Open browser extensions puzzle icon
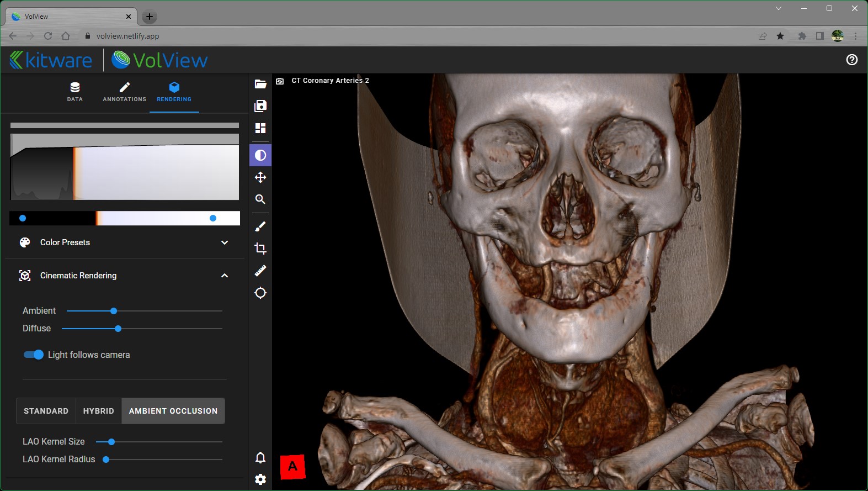 click(x=802, y=36)
